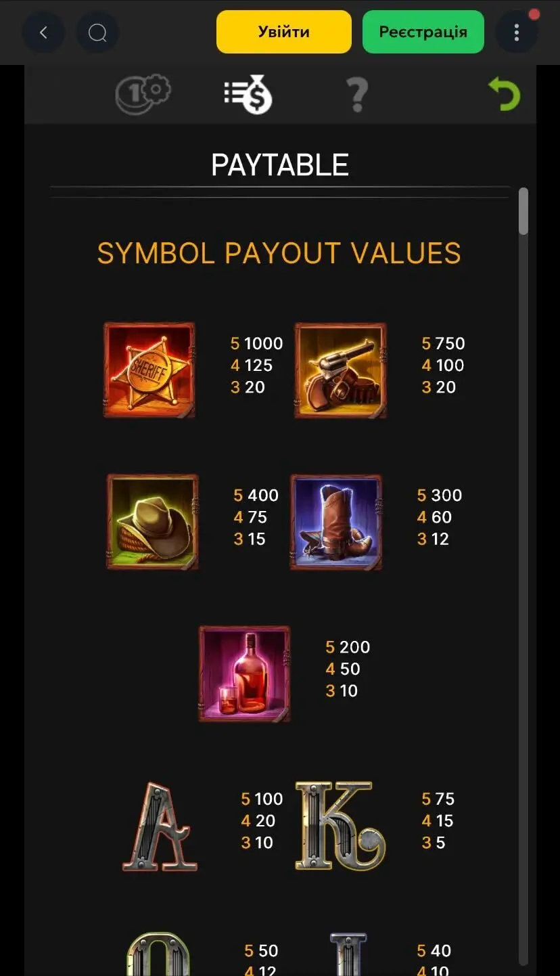Viewport: 560px width, 976px height.
Task: Open the question mark help tab
Action: click(356, 95)
